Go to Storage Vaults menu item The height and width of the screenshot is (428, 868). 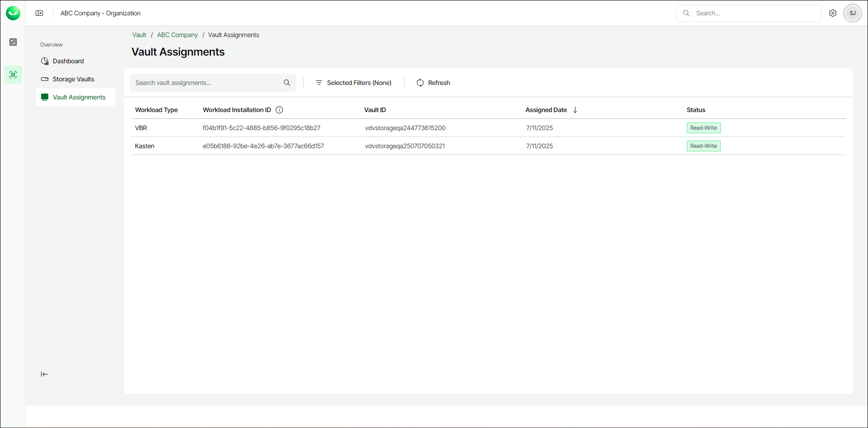[73, 79]
